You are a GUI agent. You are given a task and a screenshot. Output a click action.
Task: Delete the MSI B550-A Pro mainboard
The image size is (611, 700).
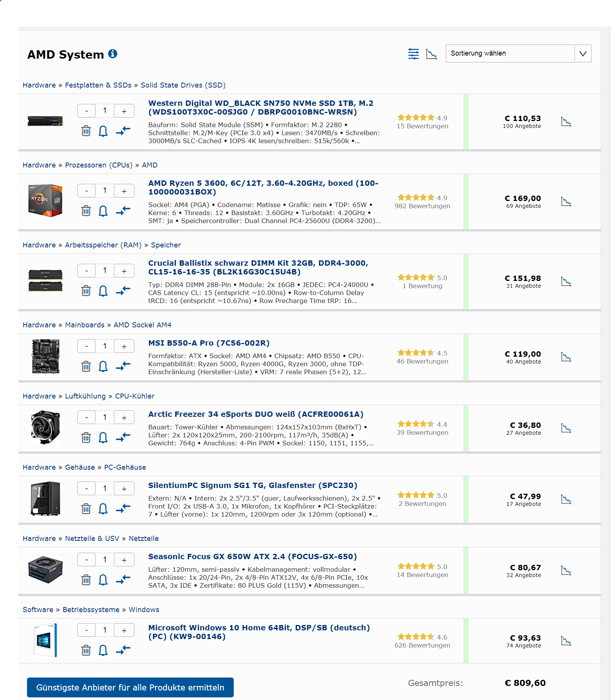click(86, 366)
